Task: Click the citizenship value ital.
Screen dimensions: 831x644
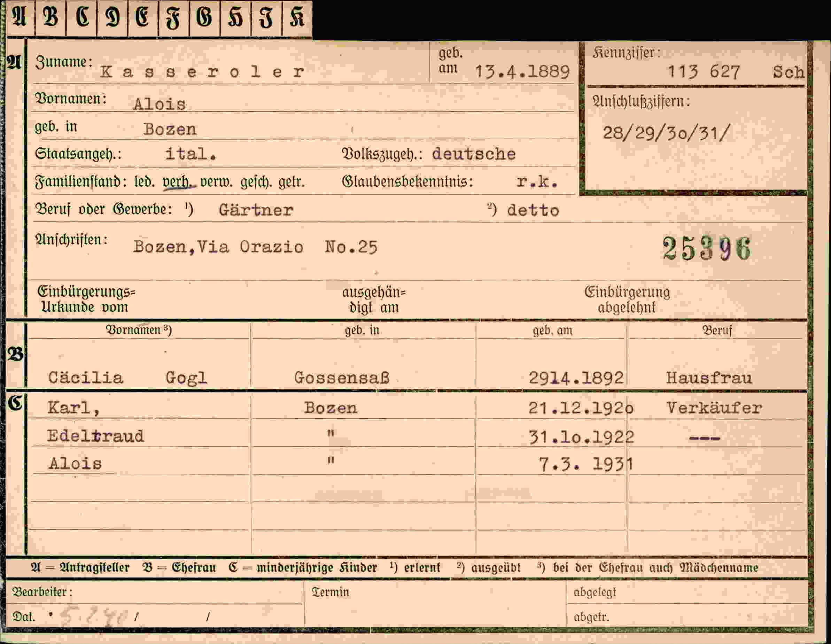Action: [x=191, y=154]
